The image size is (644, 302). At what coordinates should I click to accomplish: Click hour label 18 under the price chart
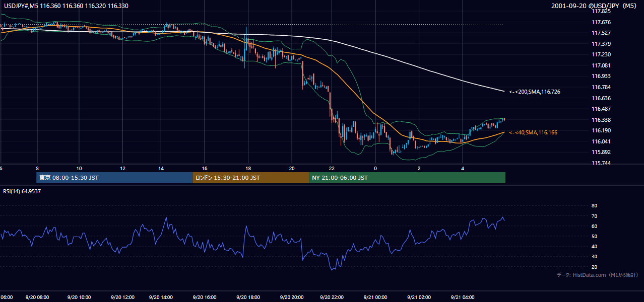248,168
